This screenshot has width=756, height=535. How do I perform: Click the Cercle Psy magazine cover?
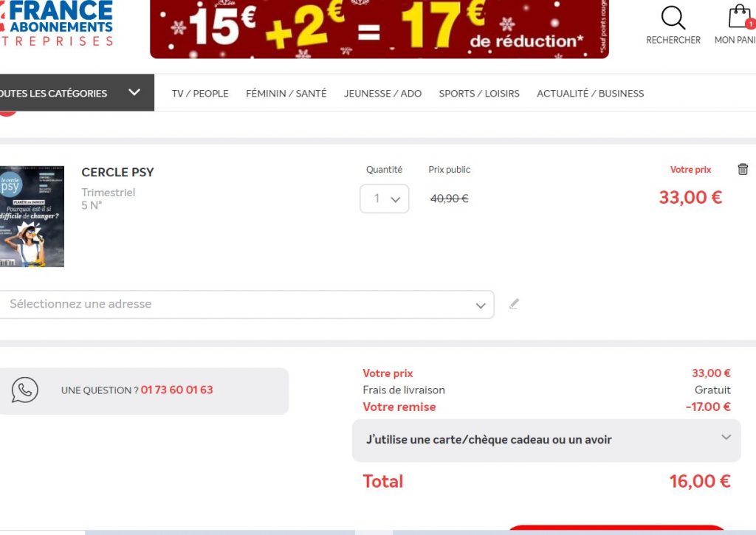(32, 216)
